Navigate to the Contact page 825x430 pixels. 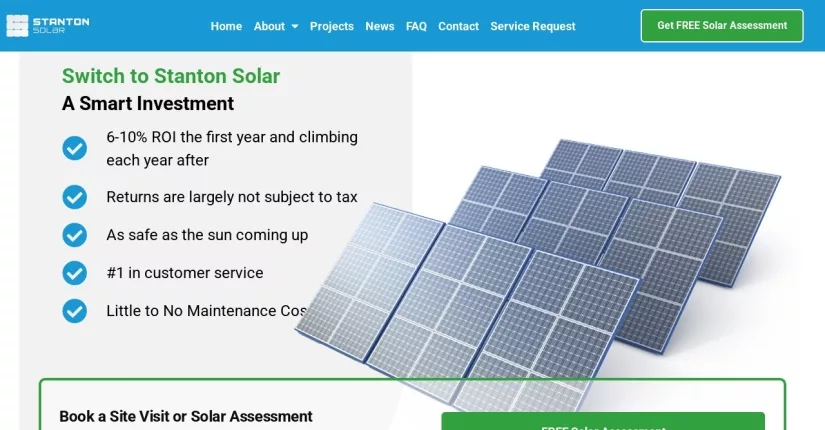(458, 26)
